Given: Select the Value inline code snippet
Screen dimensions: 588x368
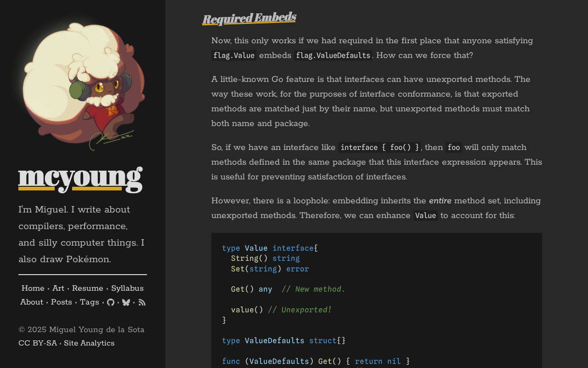Looking at the screenshot, I should (x=425, y=214).
